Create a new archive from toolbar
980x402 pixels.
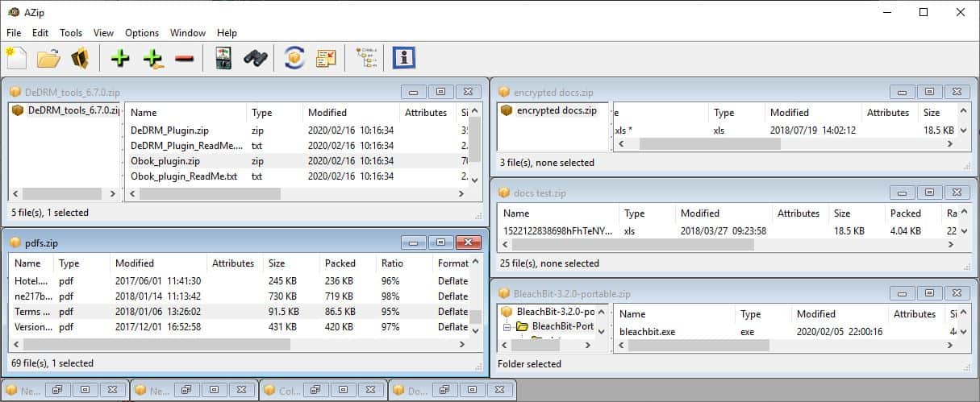(x=16, y=58)
